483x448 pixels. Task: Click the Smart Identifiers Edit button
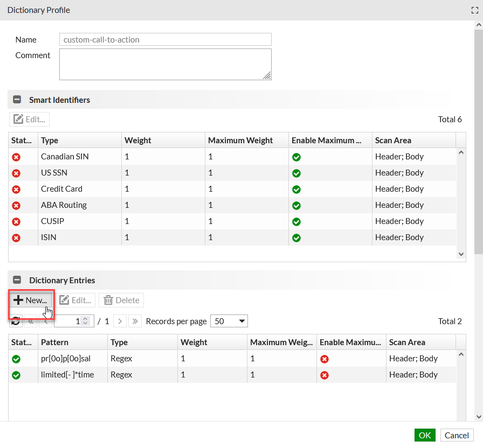click(x=29, y=119)
